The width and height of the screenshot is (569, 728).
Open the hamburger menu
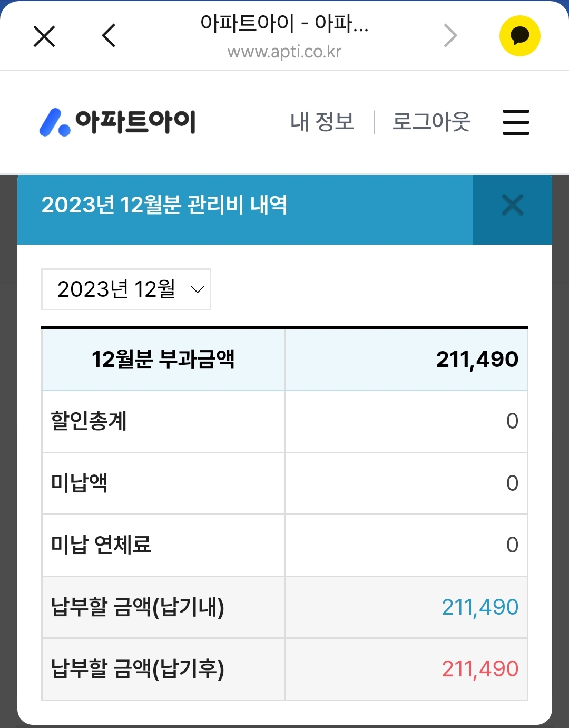click(516, 122)
